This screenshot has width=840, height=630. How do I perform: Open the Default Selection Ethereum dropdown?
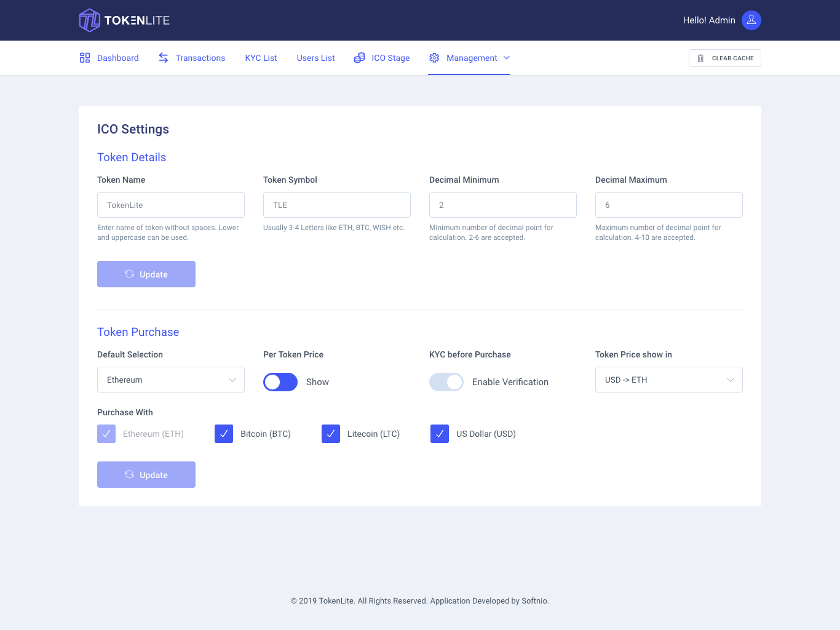tap(171, 380)
